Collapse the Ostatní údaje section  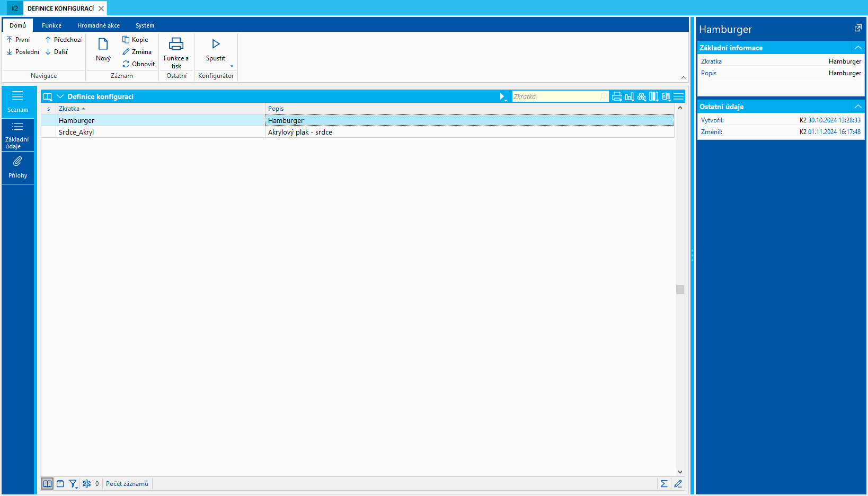[x=858, y=107]
